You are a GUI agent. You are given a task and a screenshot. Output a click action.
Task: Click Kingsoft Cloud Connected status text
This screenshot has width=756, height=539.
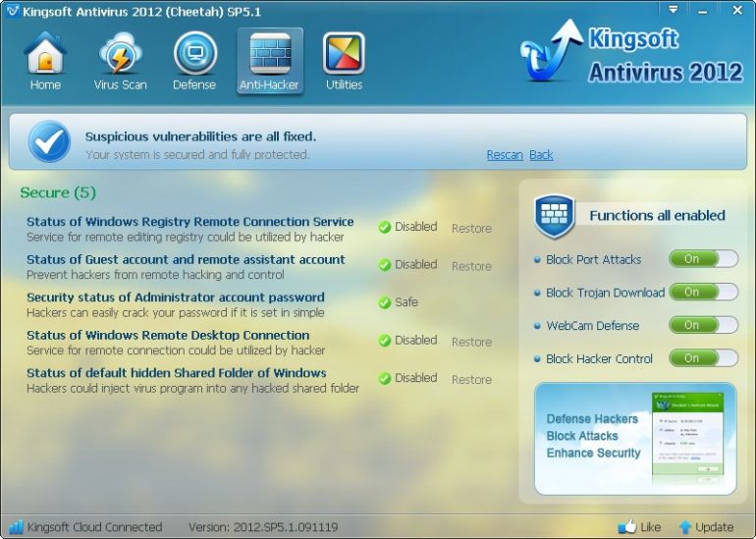[94, 527]
